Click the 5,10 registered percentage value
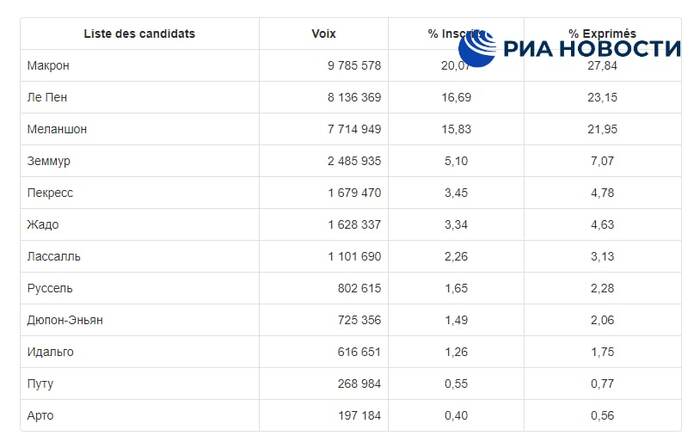This screenshot has width=700, height=448. [456, 161]
